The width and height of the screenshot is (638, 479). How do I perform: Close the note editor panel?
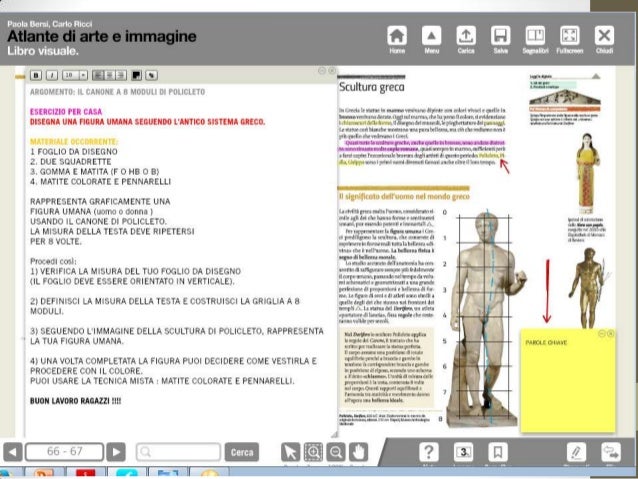point(332,71)
